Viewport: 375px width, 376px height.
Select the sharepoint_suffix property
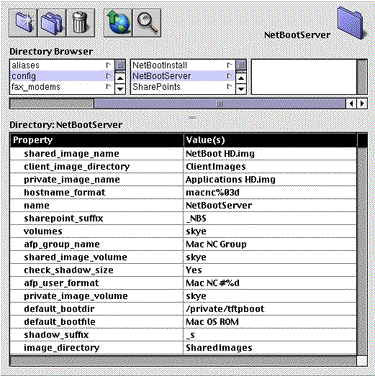tap(63, 218)
